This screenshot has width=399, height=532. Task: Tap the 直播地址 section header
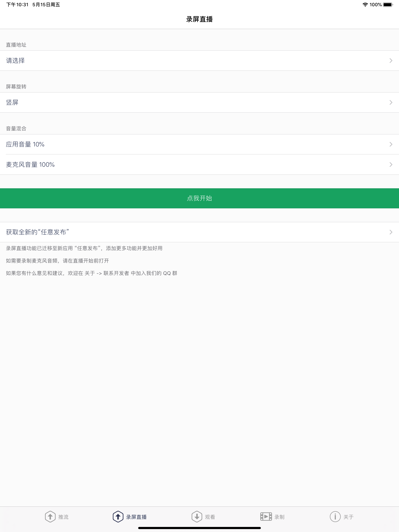[16, 45]
